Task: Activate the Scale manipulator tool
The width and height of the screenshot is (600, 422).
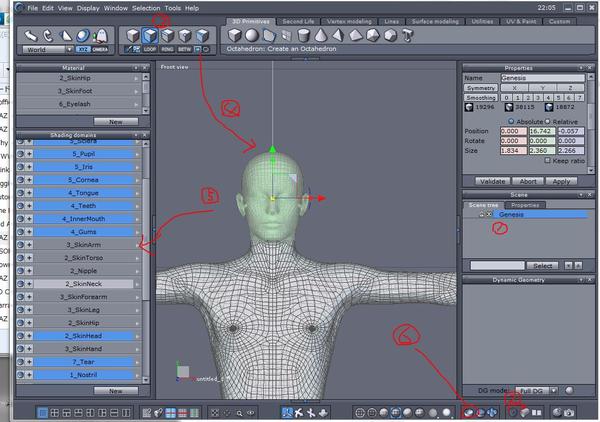Action: tap(66, 36)
